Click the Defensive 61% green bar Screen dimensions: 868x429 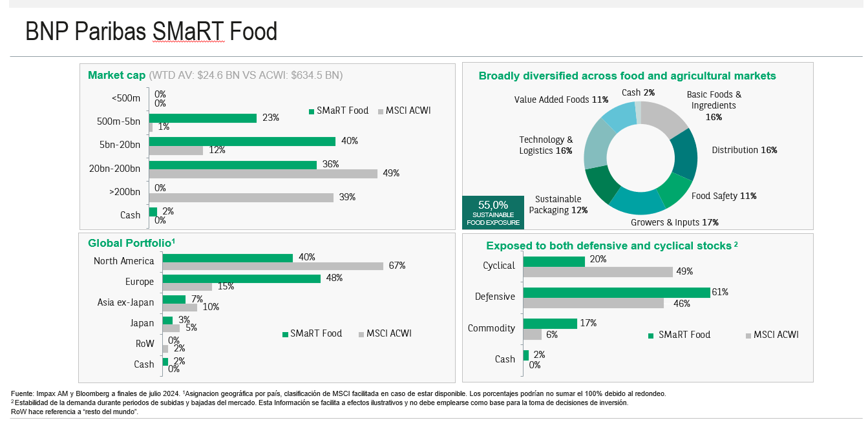(616, 293)
